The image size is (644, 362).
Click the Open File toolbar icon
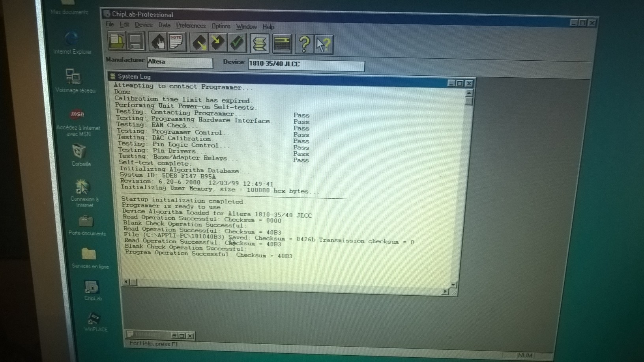(117, 41)
